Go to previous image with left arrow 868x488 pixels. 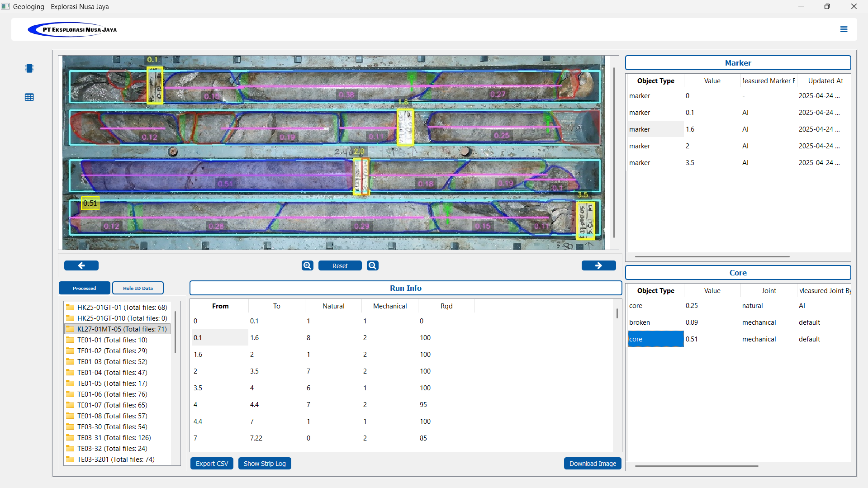[81, 266]
